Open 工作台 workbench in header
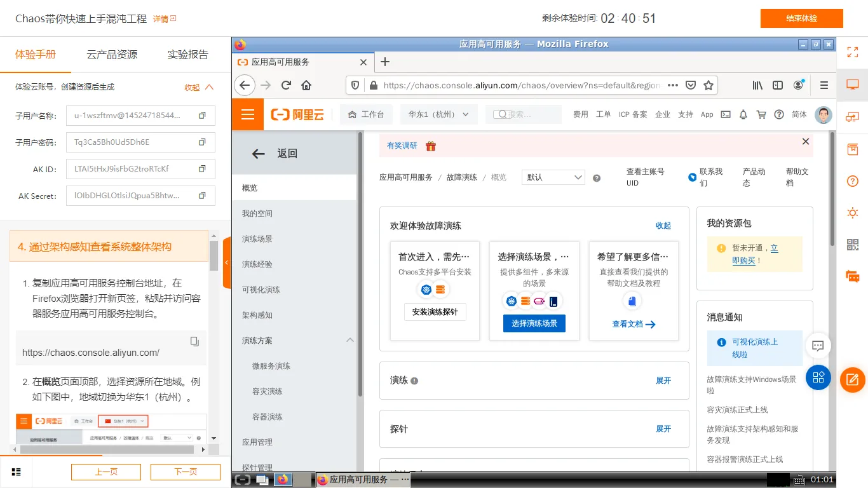This screenshot has height=488, width=868. [366, 114]
